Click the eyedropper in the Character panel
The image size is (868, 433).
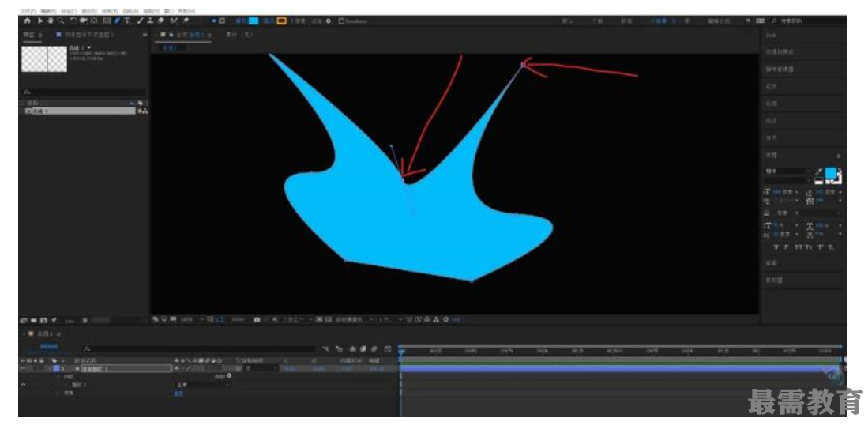click(819, 171)
